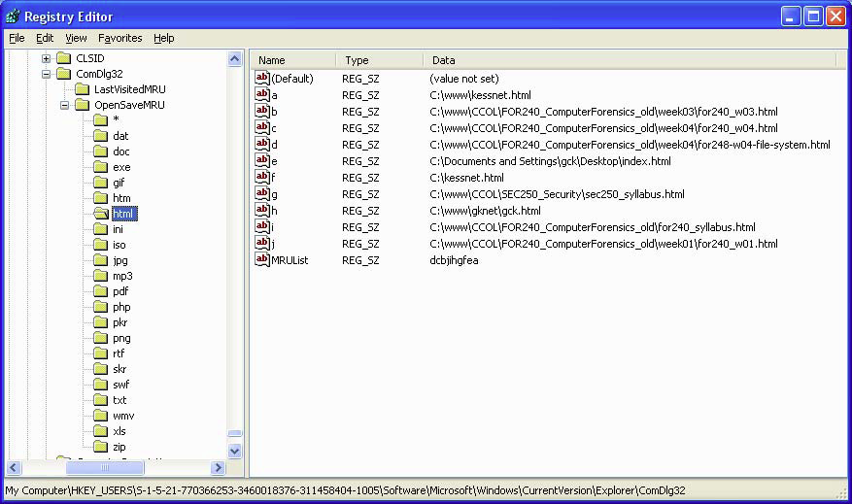The image size is (852, 504).
Task: Select the zip key in tree
Action: [119, 447]
